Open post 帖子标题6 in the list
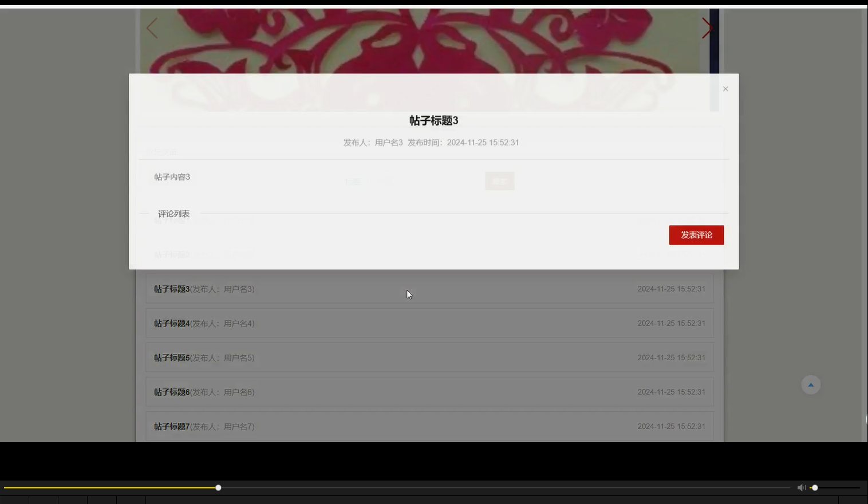868x504 pixels. pyautogui.click(x=429, y=392)
